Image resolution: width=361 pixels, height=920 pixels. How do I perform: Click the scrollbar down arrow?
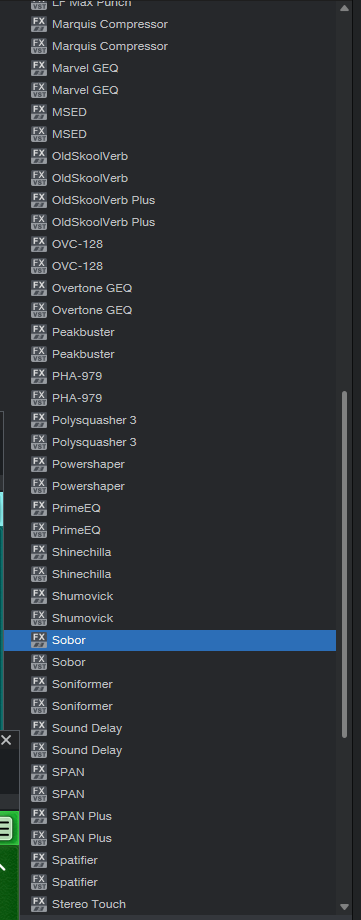[345, 907]
